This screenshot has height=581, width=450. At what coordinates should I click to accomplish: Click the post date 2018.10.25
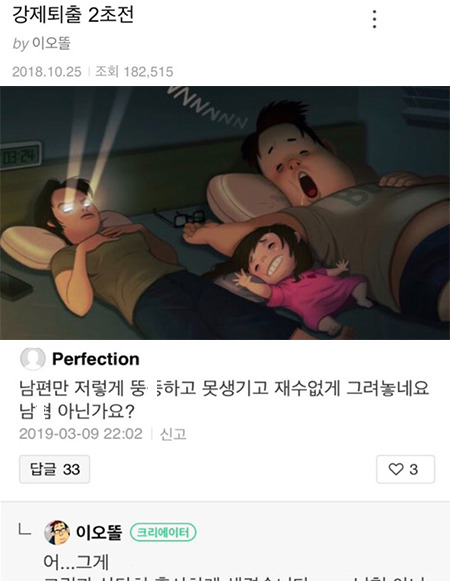[x=47, y=72]
